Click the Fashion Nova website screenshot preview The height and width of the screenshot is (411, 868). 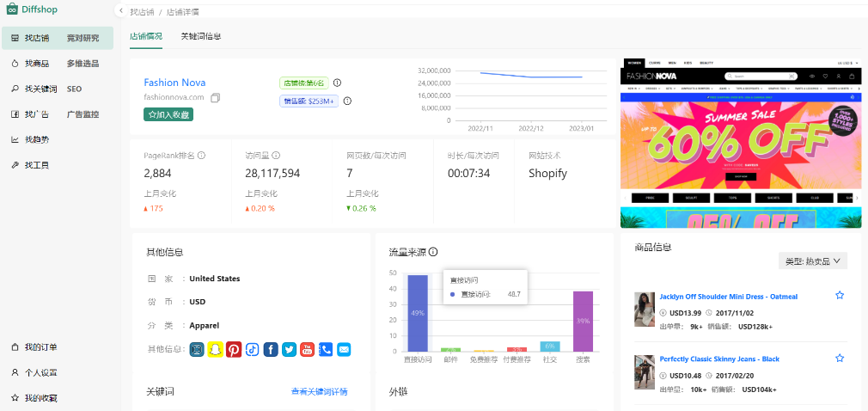click(x=740, y=144)
